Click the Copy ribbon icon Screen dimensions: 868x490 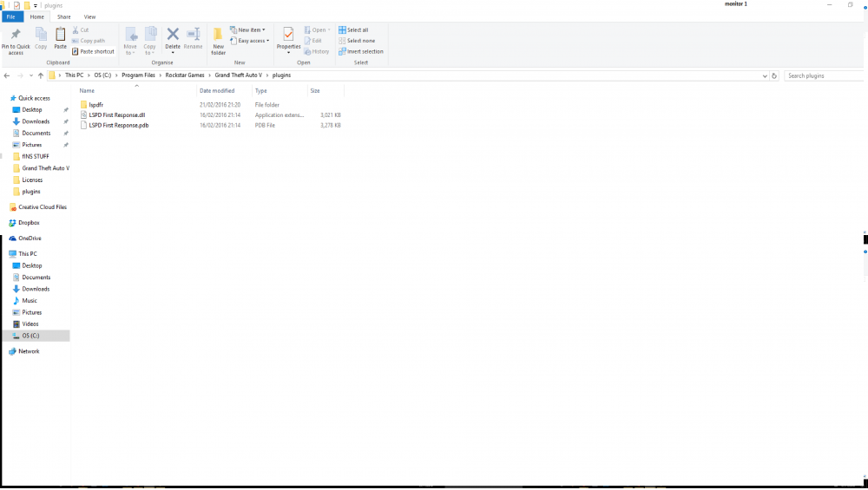pyautogui.click(x=41, y=39)
